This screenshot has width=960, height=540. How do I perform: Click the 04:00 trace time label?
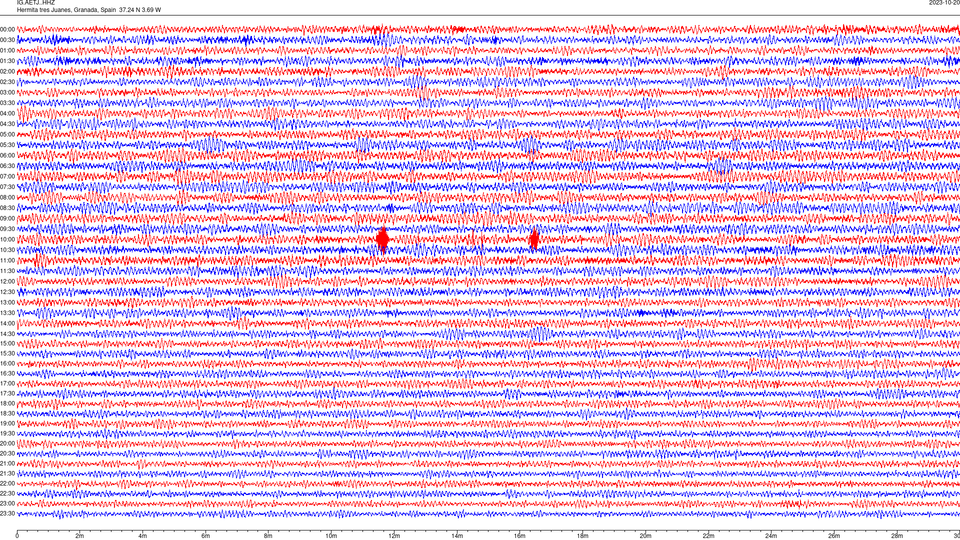7,113
